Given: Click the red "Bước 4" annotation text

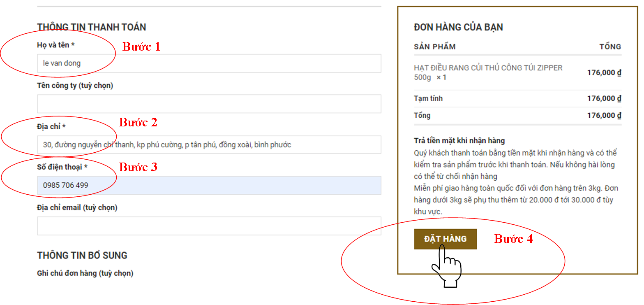Looking at the screenshot, I should pos(513,239).
